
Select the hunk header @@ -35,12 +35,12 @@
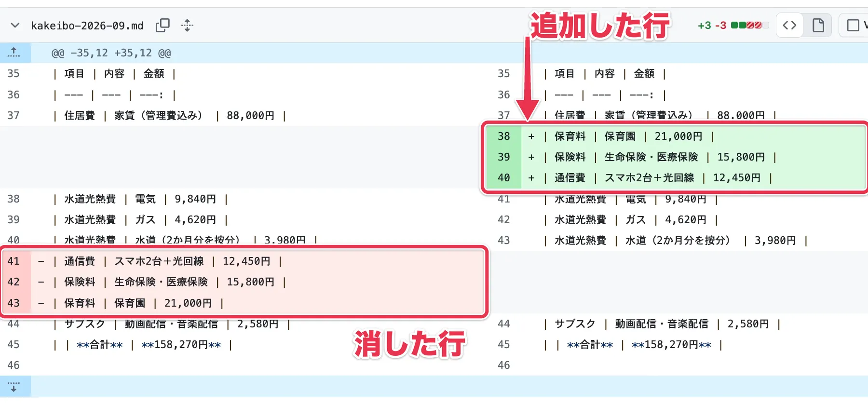click(x=111, y=53)
